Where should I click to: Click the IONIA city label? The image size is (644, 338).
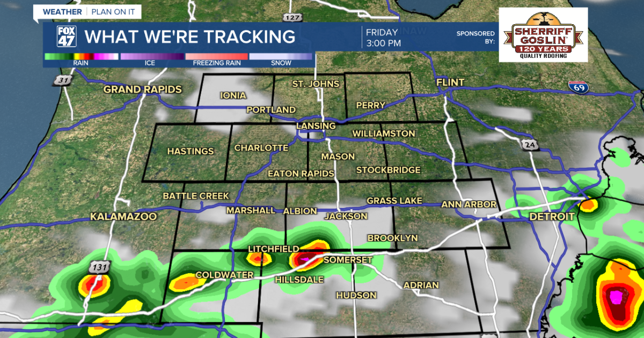(x=233, y=95)
